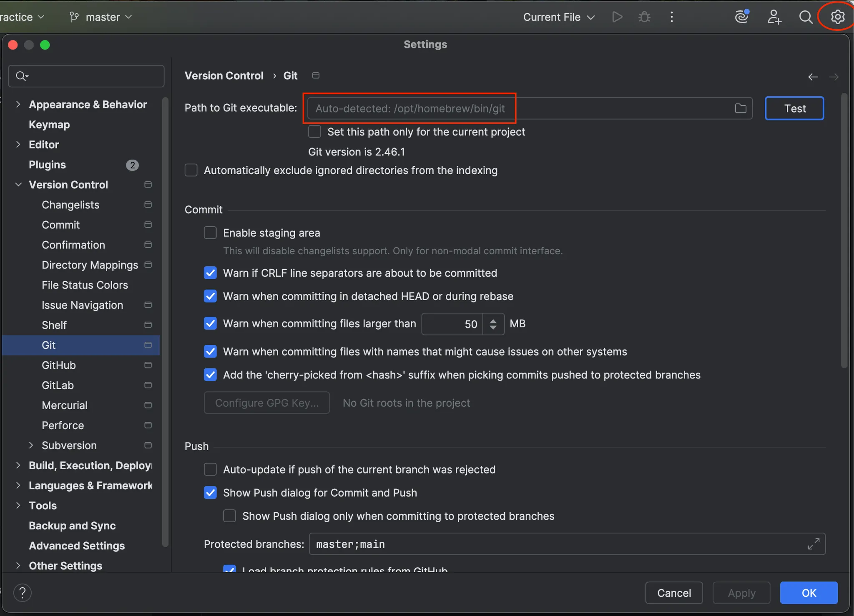Click the Cancel button
The height and width of the screenshot is (616, 854).
click(674, 593)
